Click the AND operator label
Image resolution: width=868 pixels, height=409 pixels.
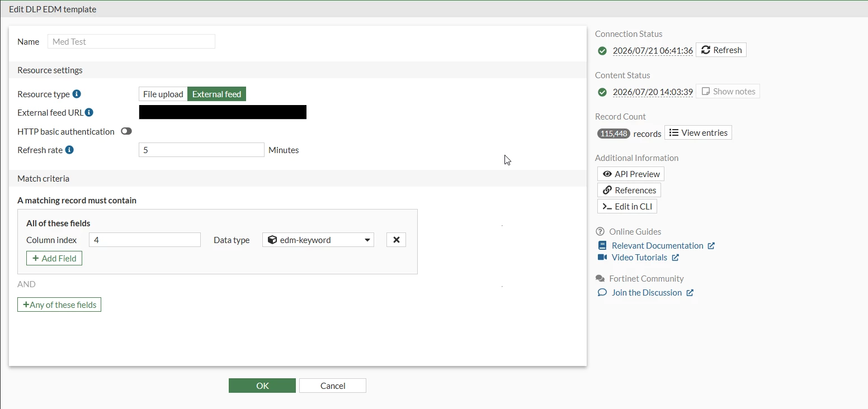click(x=26, y=284)
